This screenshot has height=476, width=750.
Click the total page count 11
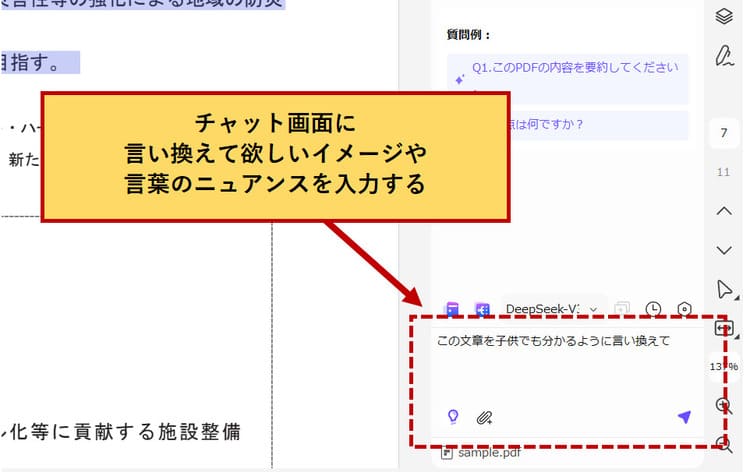click(723, 172)
